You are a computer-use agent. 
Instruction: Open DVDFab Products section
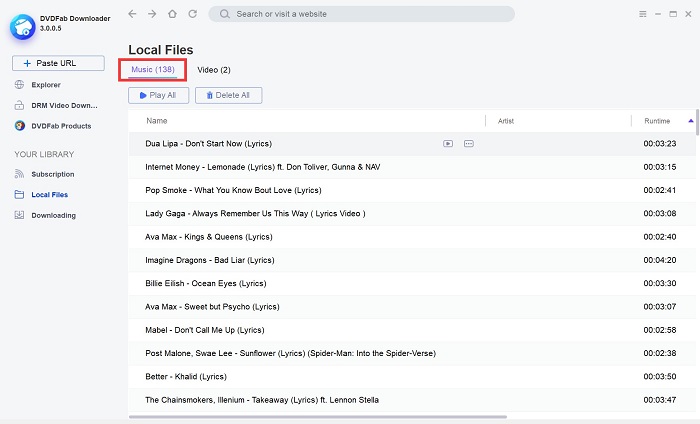pos(61,126)
